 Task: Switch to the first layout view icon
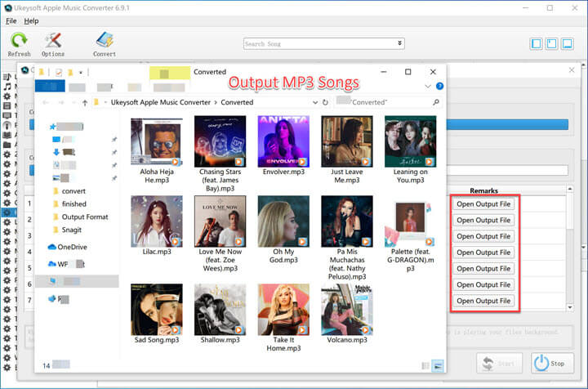[537, 43]
